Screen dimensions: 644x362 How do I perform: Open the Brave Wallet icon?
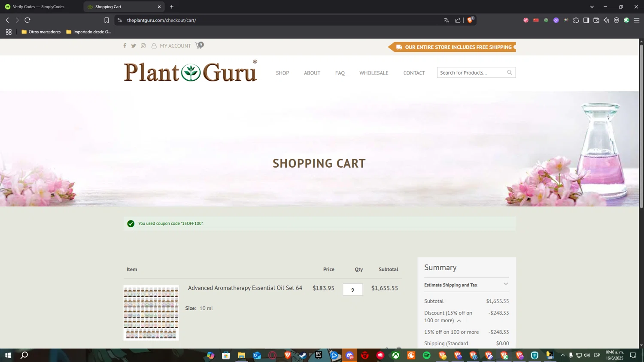pyautogui.click(x=596, y=20)
